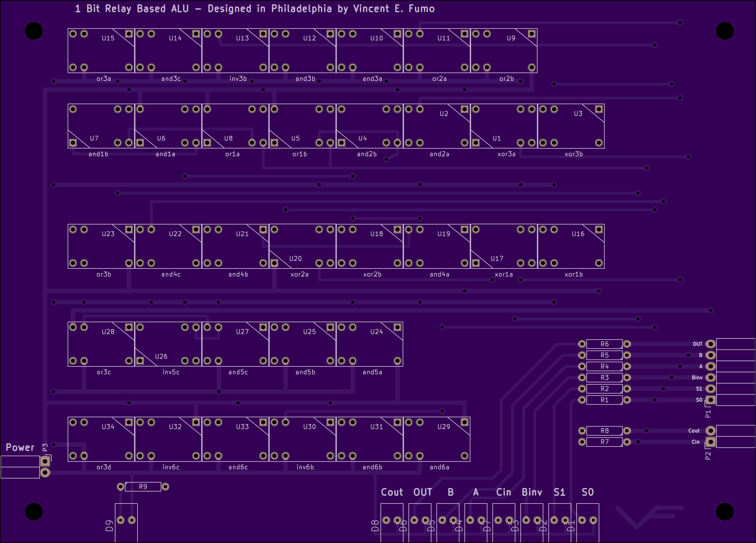Click the xor2a gate label
This screenshot has height=543, width=756.
point(299,274)
